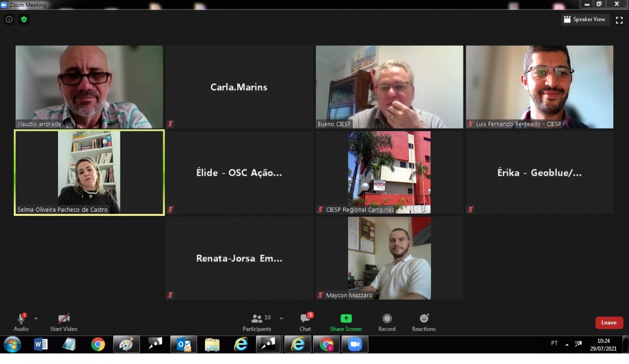This screenshot has height=364, width=629.
Task: Expand the audio options arrow
Action: pos(36,318)
